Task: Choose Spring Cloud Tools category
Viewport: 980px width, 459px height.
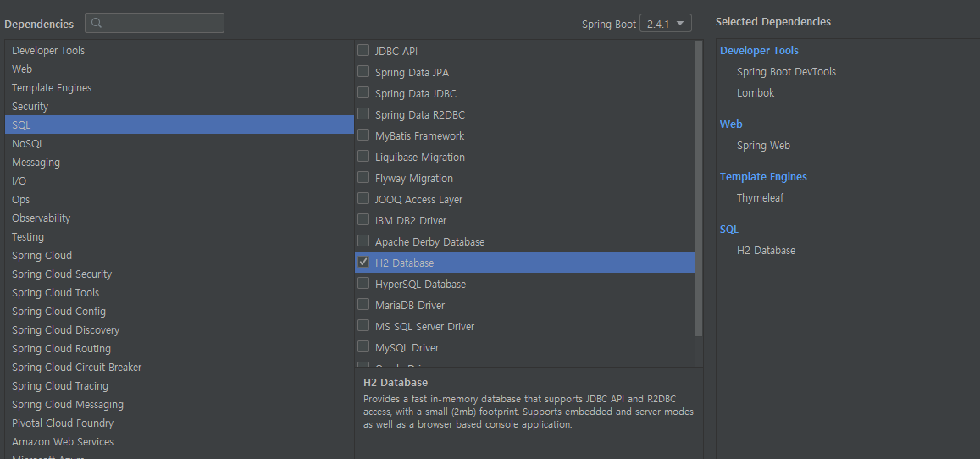Action: (180, 292)
